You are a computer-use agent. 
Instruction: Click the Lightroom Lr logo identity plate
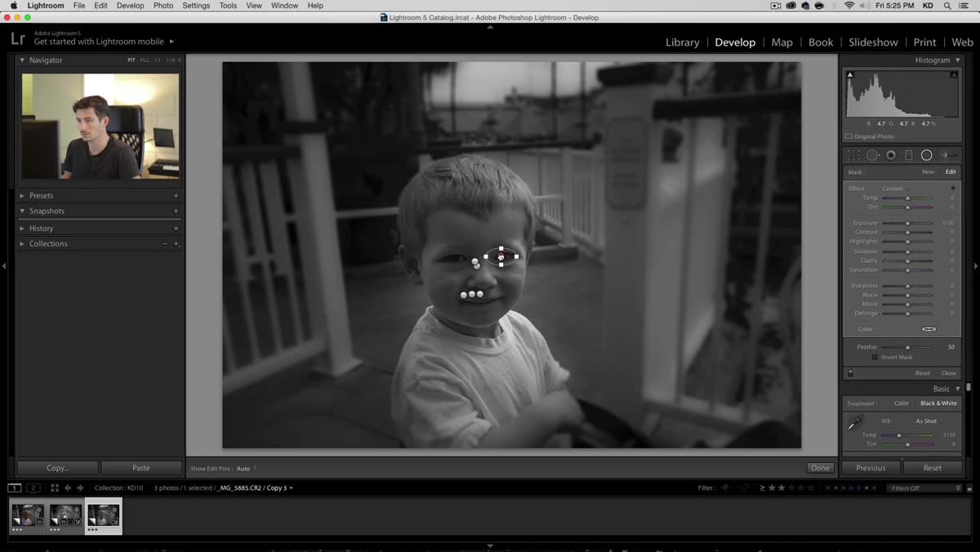coord(18,38)
